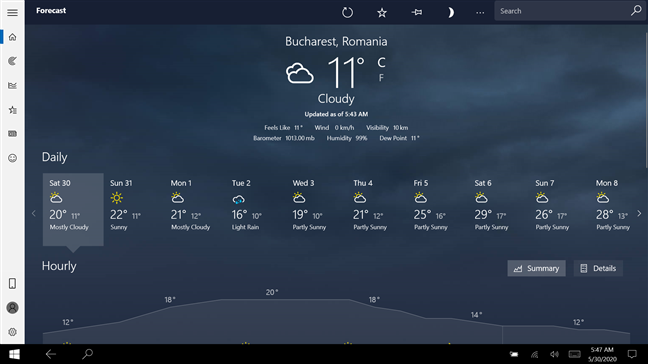This screenshot has width=648, height=364.
Task: Click the 20° peak hourly label
Action: [272, 293]
